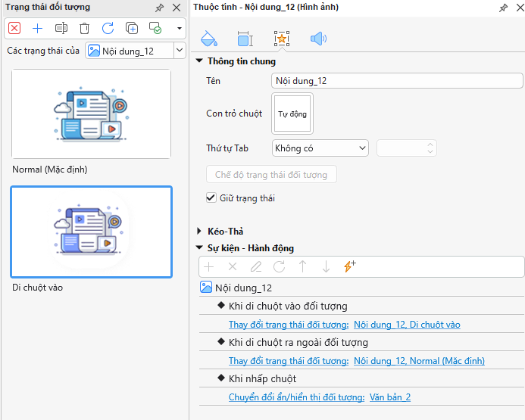The width and height of the screenshot is (525, 420).
Task: Click the Văn bản_2 action link
Action: (389, 397)
